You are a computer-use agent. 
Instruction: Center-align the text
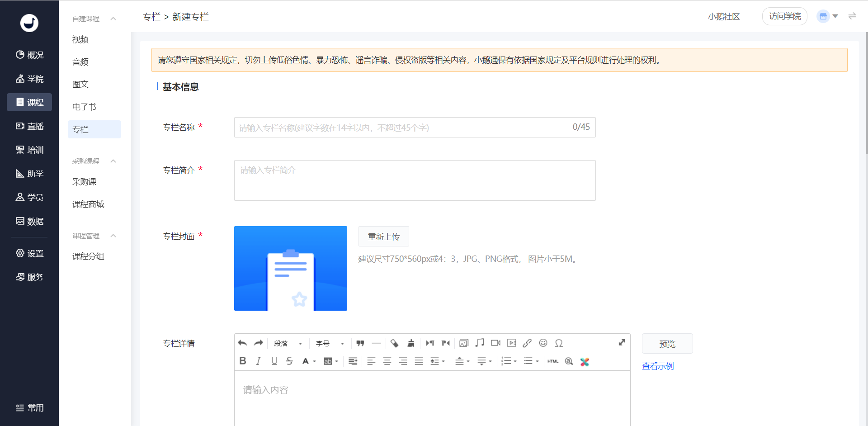tap(387, 361)
